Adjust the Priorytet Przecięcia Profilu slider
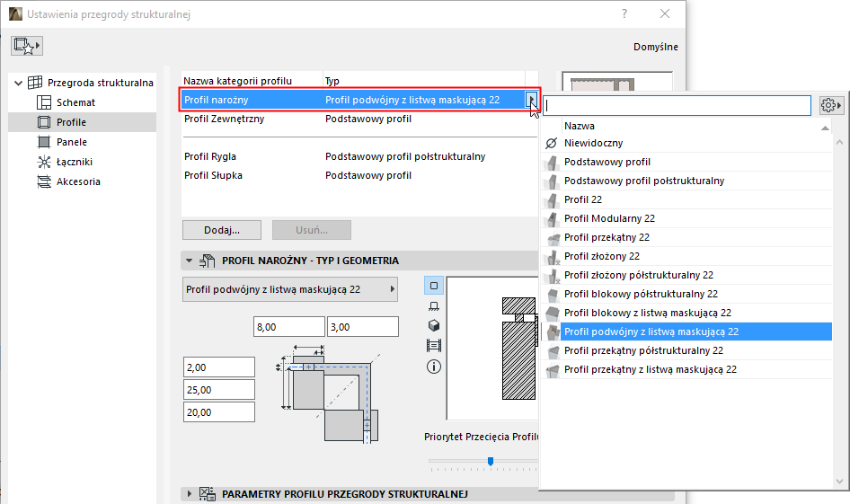Viewport: 850px width, 504px height. (490, 462)
